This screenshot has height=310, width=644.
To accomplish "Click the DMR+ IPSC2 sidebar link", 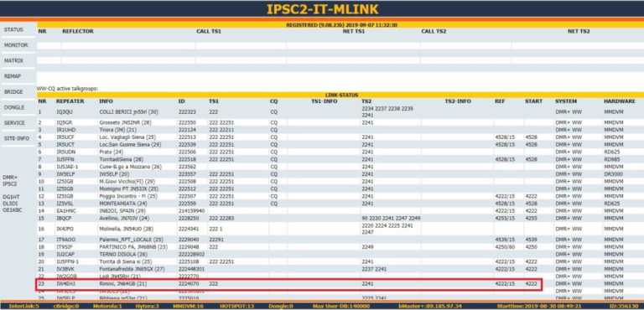I will (10, 181).
